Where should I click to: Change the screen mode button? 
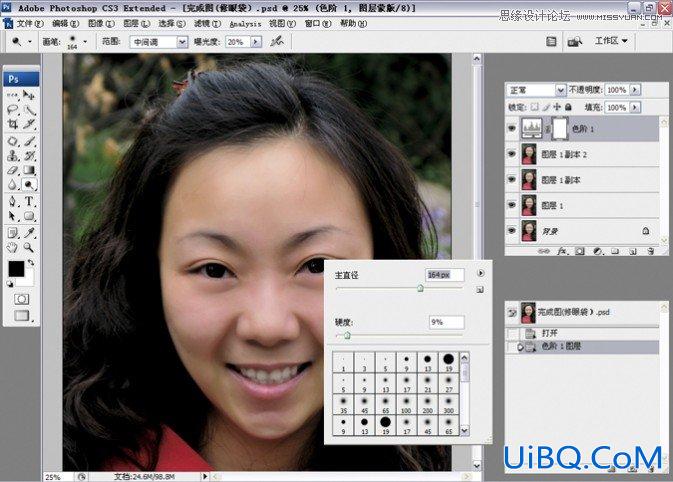(x=21, y=315)
